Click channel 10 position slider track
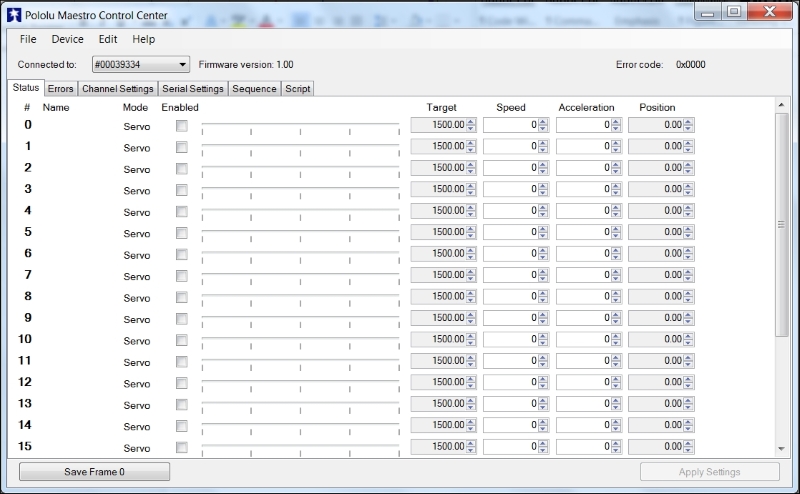 click(x=301, y=339)
